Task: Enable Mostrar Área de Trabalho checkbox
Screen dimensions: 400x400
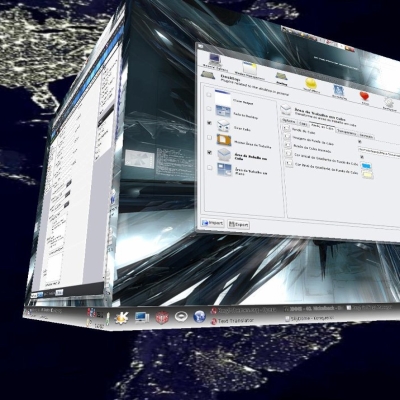Action: pos(209,137)
